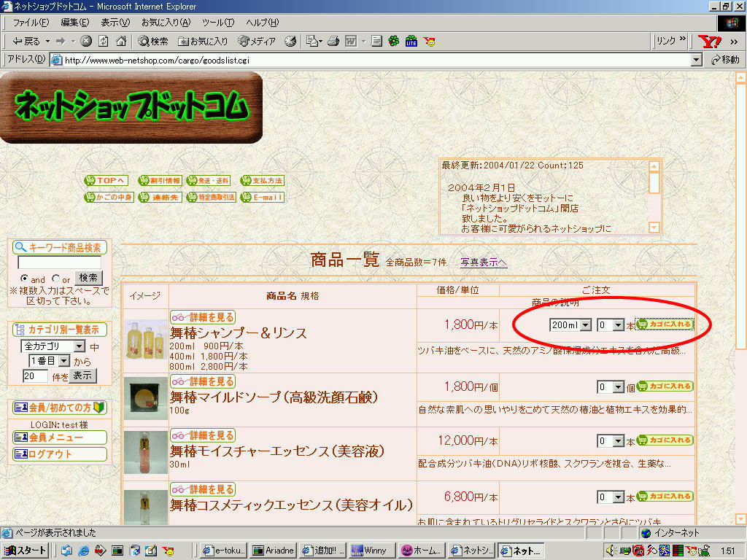Click the Yahoo! toolbar logo
Screen dimensions: 747x560
[709, 42]
